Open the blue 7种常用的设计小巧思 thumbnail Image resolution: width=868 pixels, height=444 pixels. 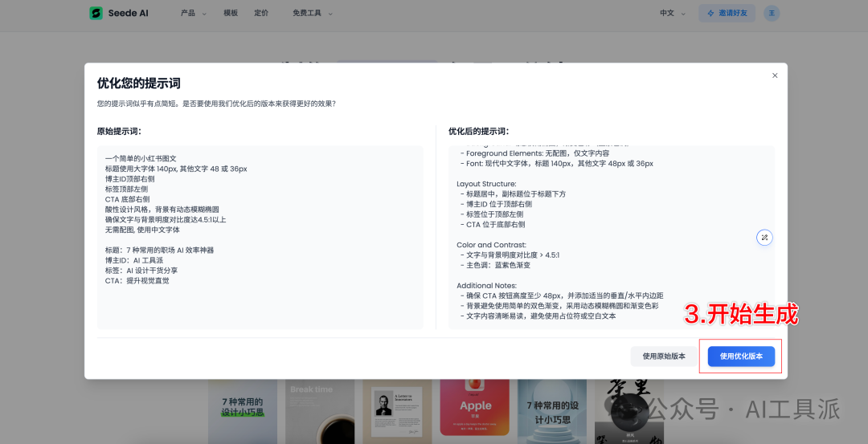552,412
